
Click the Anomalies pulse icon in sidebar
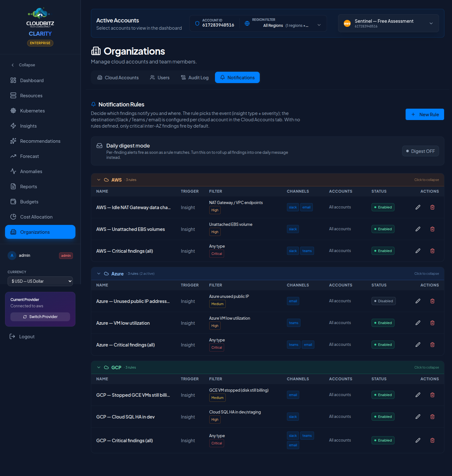point(13,172)
